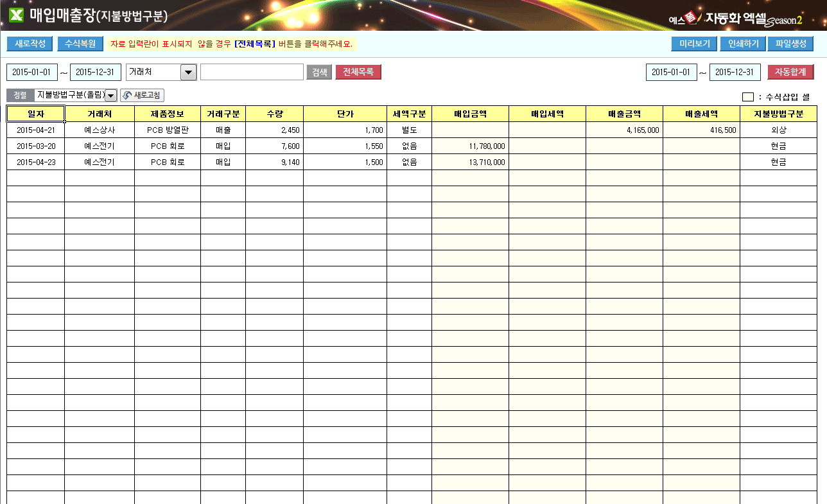Click date cell 2015-04-23
Viewport: 827px width, 504px height.
36,162
